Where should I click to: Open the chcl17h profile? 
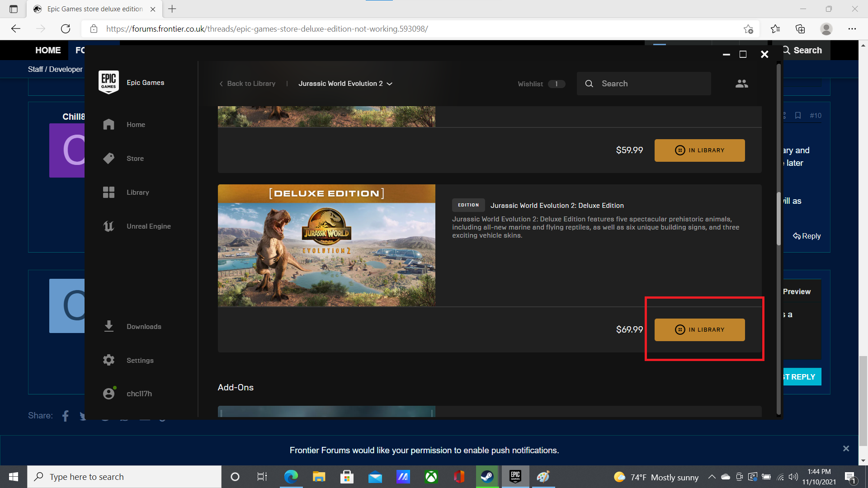tap(139, 394)
